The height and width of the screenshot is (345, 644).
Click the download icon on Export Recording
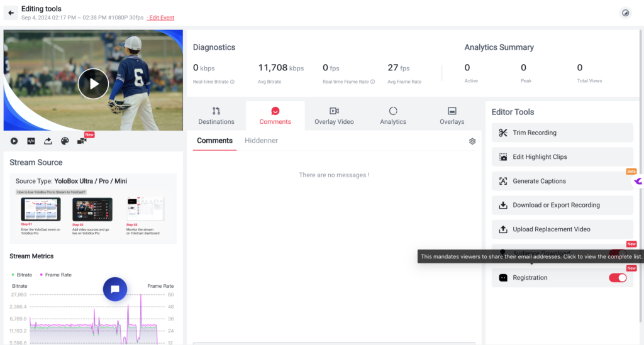[x=503, y=205]
